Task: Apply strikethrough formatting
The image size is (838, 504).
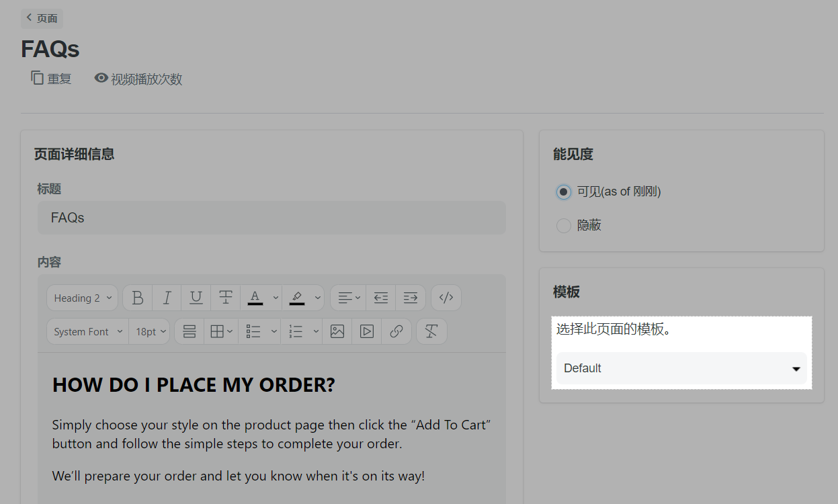Action: coord(226,298)
